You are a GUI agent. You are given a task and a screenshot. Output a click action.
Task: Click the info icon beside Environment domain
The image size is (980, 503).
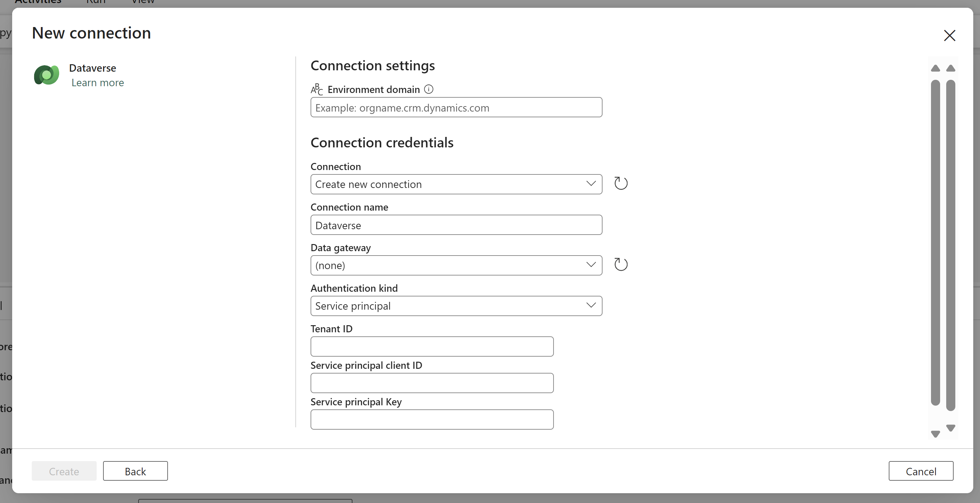coord(429,89)
